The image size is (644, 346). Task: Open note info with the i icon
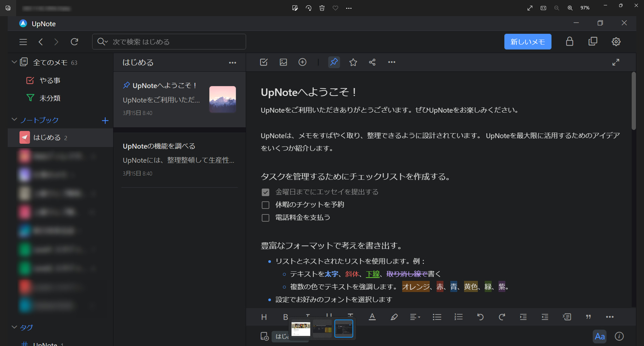[619, 336]
